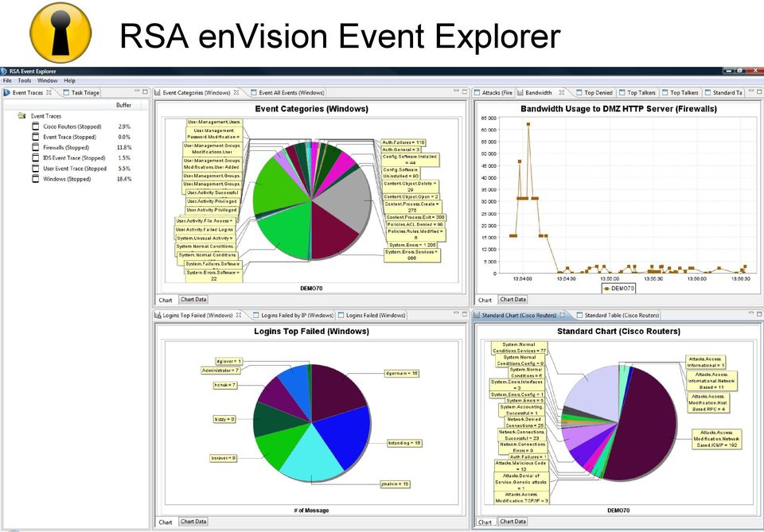Open Chart Data under Event Categories chart
This screenshot has width=764, height=532.
[193, 300]
